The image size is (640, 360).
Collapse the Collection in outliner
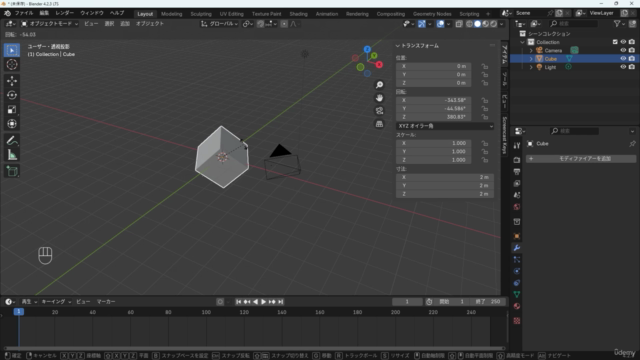point(522,42)
